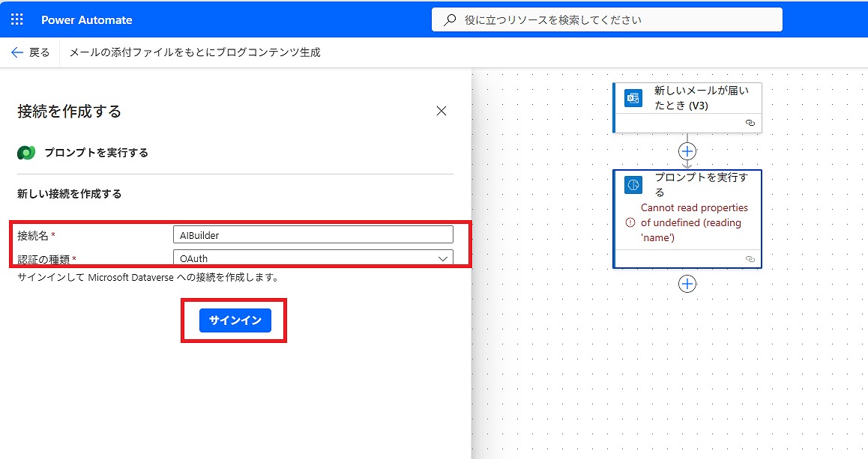Select the プロンプトを実行する action title
This screenshot has height=459, width=868.
702,184
